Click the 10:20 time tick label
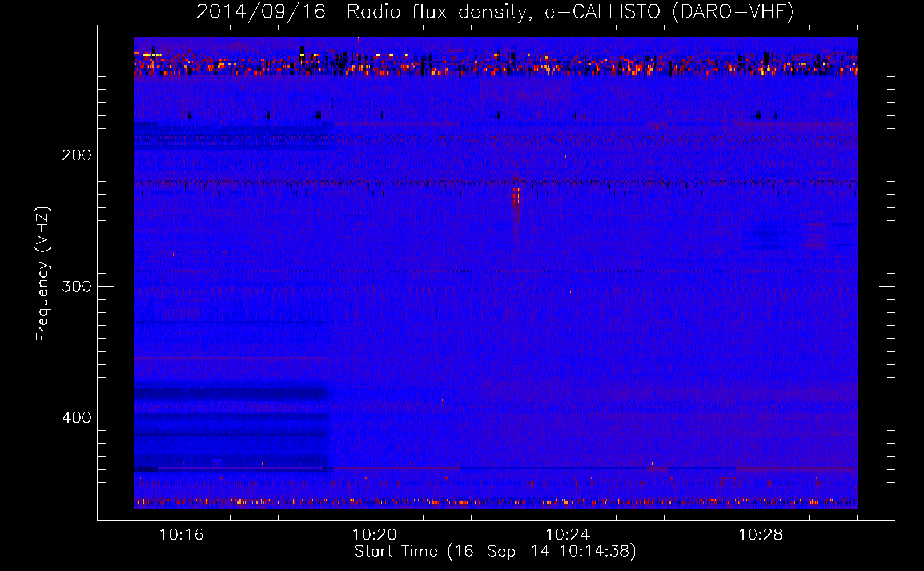Screen dimensions: 924x571 coord(375,535)
